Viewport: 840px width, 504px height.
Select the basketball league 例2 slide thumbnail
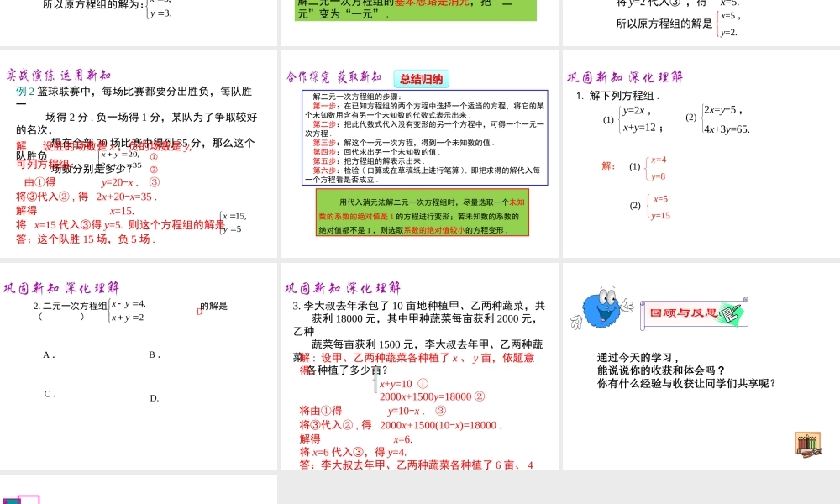tap(139, 155)
